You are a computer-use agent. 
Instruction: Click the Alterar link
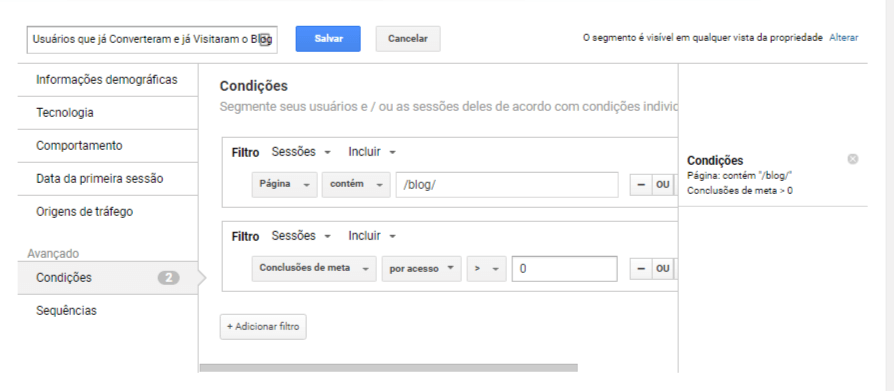point(843,38)
